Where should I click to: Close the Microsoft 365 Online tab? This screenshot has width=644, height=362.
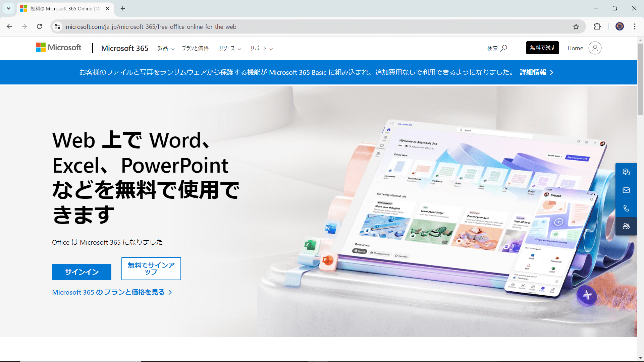[x=107, y=8]
